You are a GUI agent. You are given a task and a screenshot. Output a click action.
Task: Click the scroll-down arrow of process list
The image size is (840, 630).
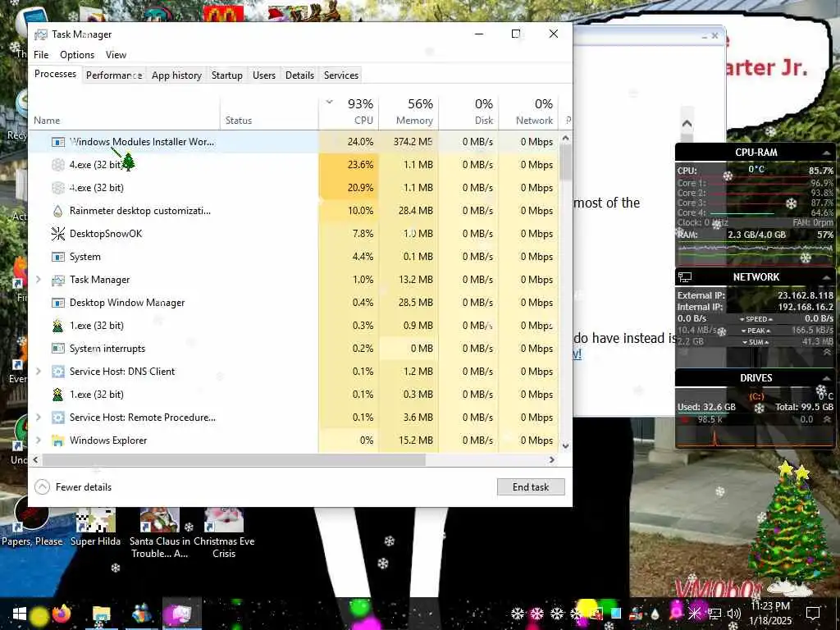565,445
